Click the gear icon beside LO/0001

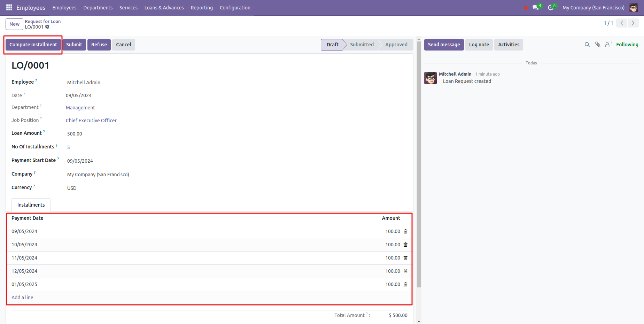(47, 27)
